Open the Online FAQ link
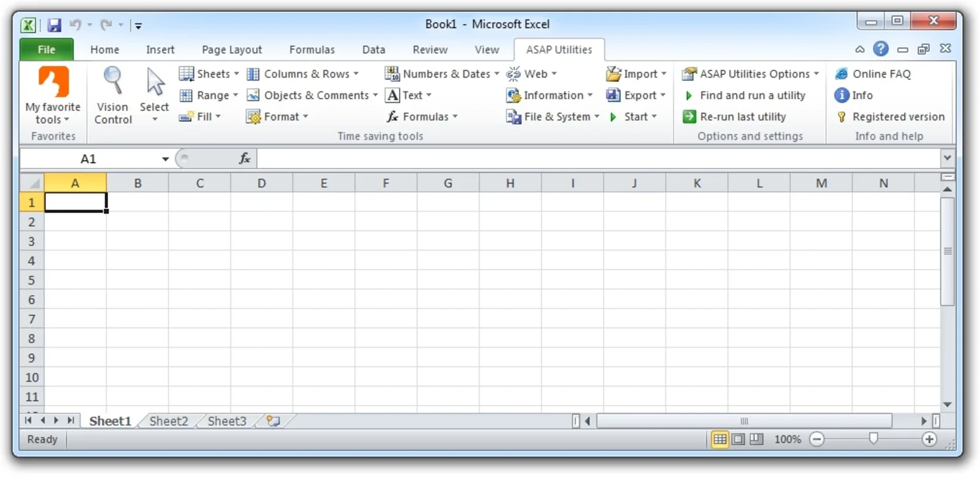This screenshot has height=478, width=980. pos(873,73)
